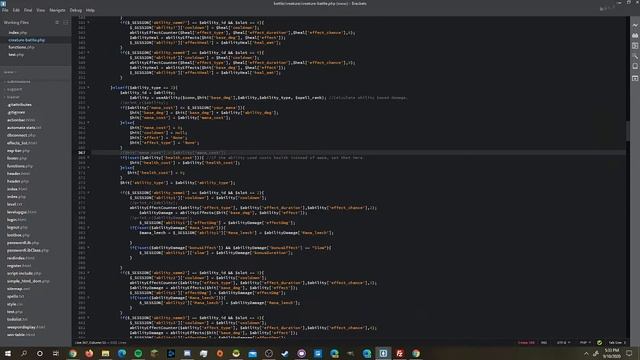The width and height of the screenshot is (640, 360).
Task: Open the UTF-8 encoding dropdown in status bar
Action: pyautogui.click(x=563, y=342)
